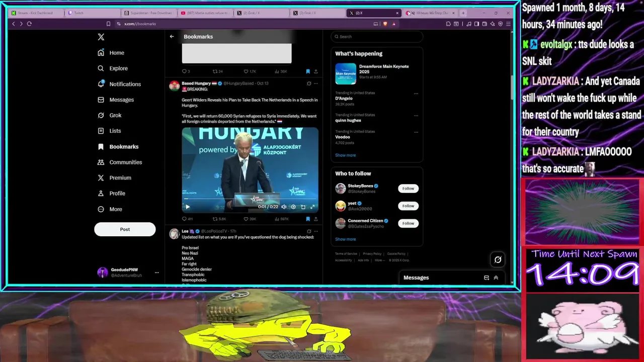Expand the footer More menu
Screen dimensions: 644x362
(x=379, y=260)
